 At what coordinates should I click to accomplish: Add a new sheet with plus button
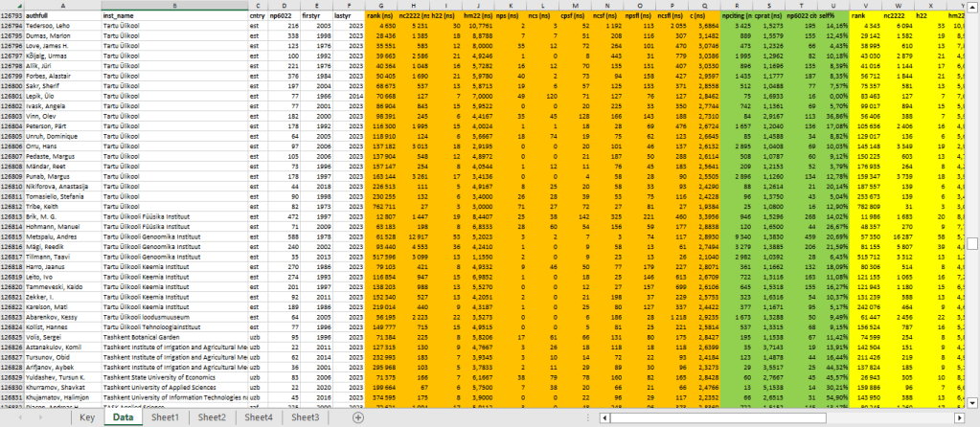(x=358, y=417)
